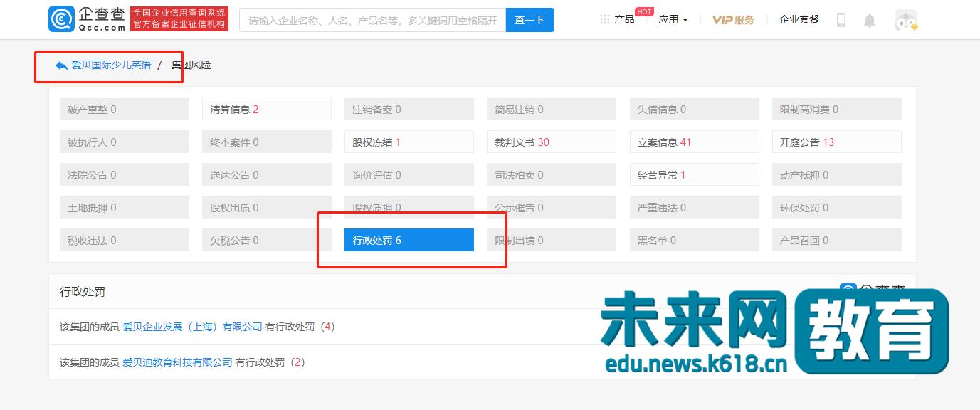Select the 企业套餐 menu item

click(799, 19)
